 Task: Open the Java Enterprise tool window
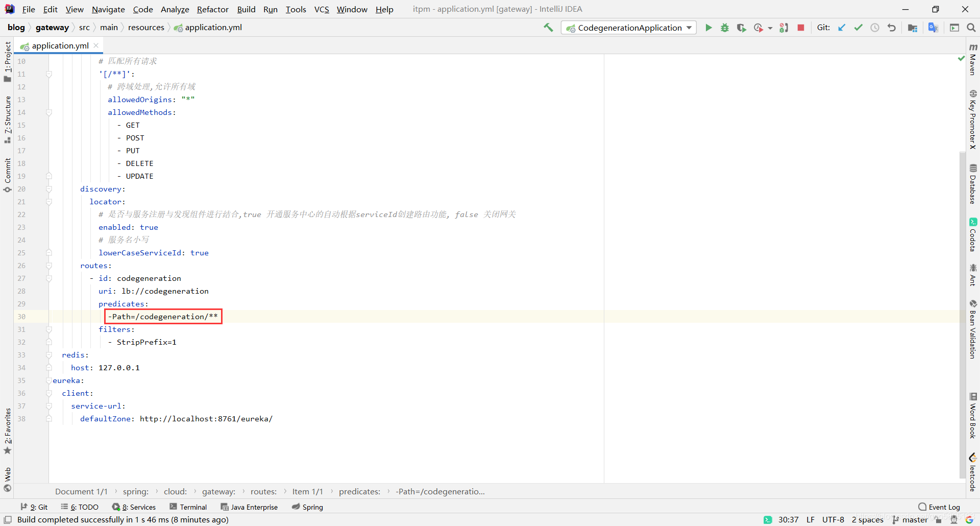point(249,507)
